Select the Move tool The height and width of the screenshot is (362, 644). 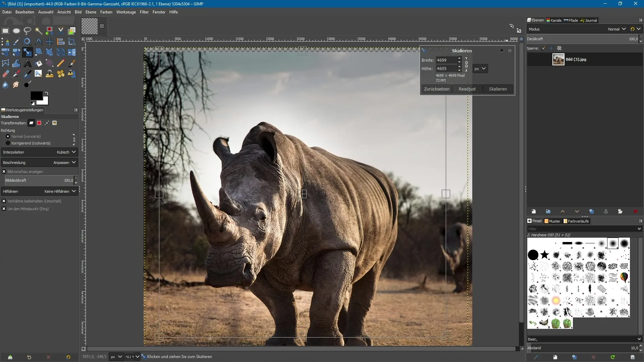(x=50, y=42)
